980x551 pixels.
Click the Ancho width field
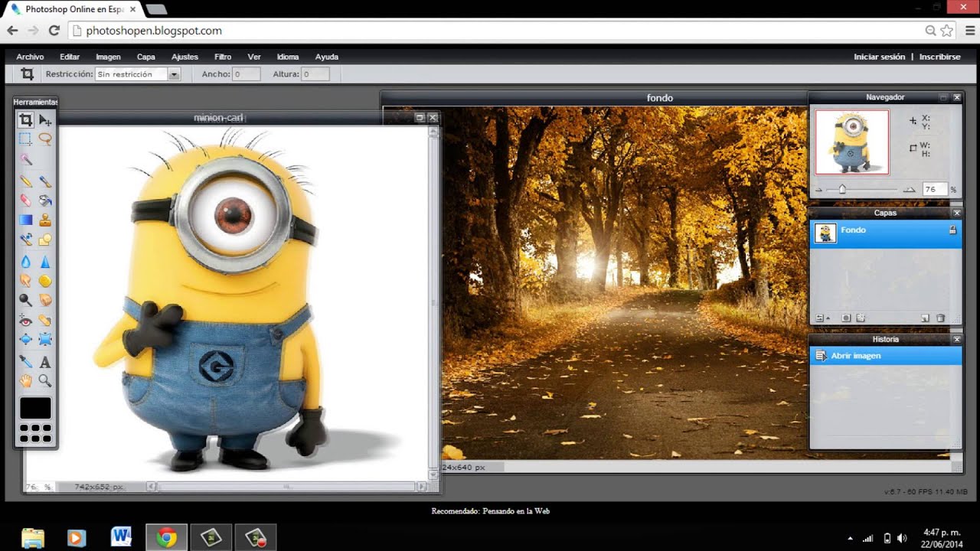(247, 74)
